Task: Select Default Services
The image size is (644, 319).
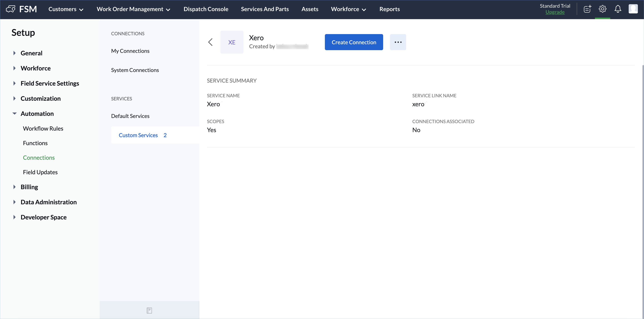Action: coord(130,116)
